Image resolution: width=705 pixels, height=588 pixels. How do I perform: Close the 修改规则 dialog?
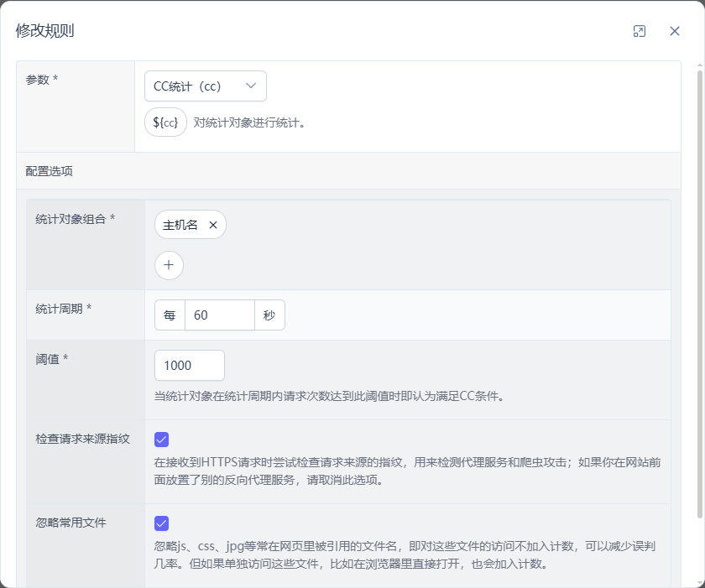[675, 31]
